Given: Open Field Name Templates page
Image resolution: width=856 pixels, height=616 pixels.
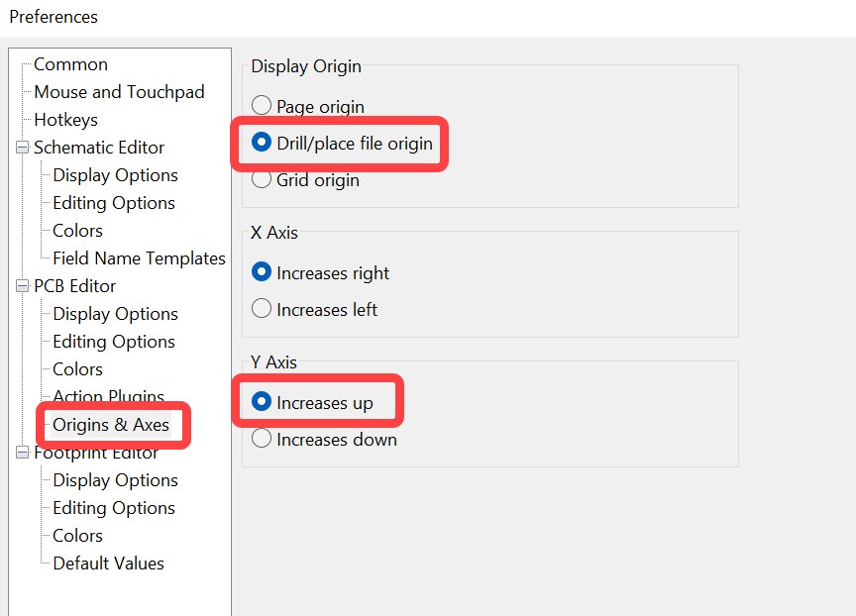Looking at the screenshot, I should pyautogui.click(x=139, y=258).
